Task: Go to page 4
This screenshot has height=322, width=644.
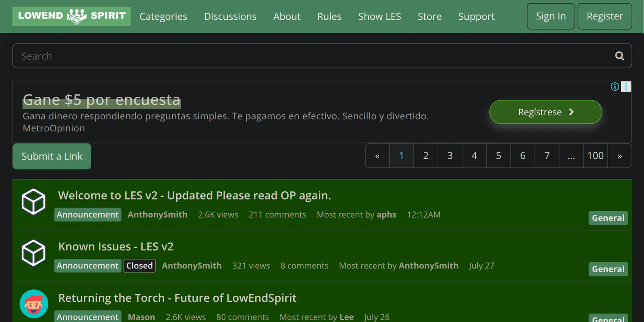Action: (474, 156)
